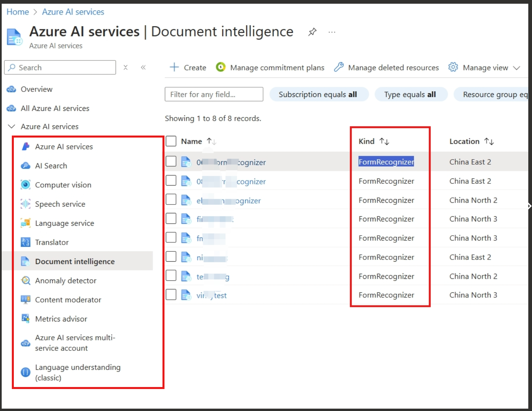Open Computer vision from sidebar
This screenshot has height=411, width=532.
pyautogui.click(x=63, y=185)
